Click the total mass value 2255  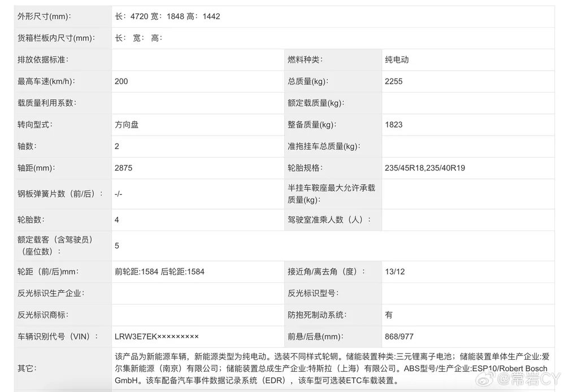point(393,81)
